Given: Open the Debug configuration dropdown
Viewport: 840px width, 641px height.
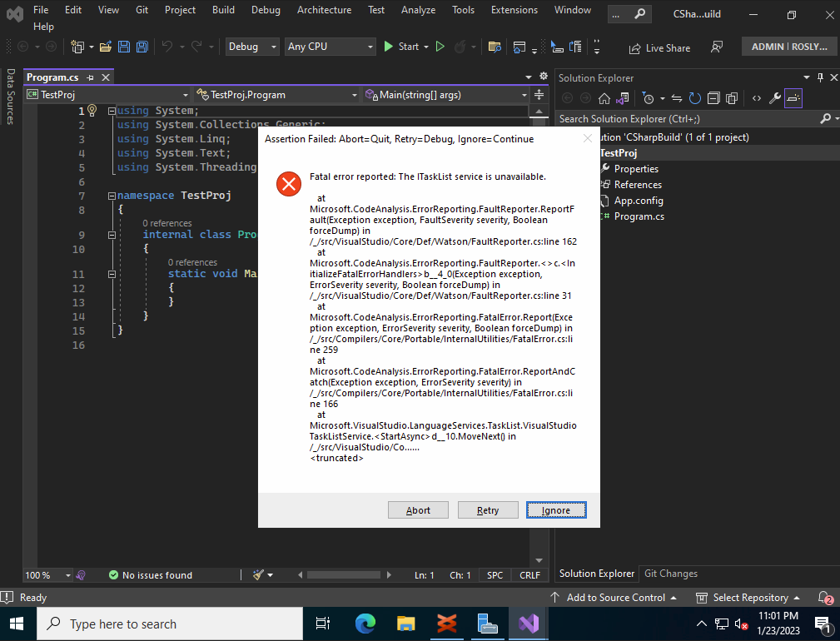Looking at the screenshot, I should tap(252, 47).
